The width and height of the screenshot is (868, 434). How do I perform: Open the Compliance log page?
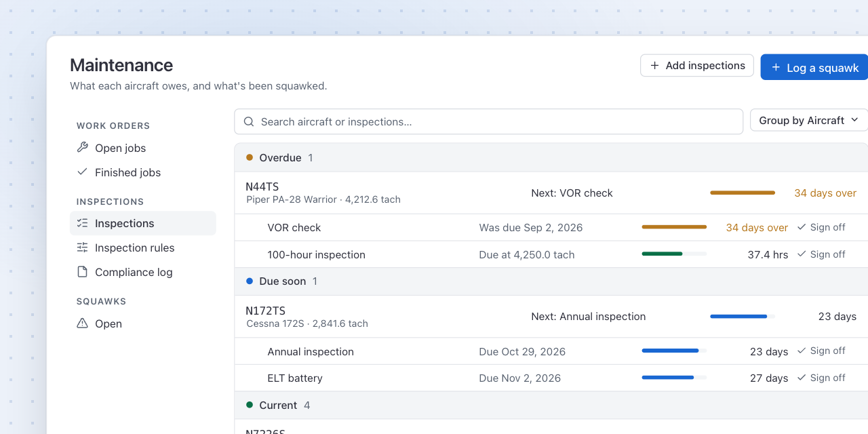tap(142, 272)
